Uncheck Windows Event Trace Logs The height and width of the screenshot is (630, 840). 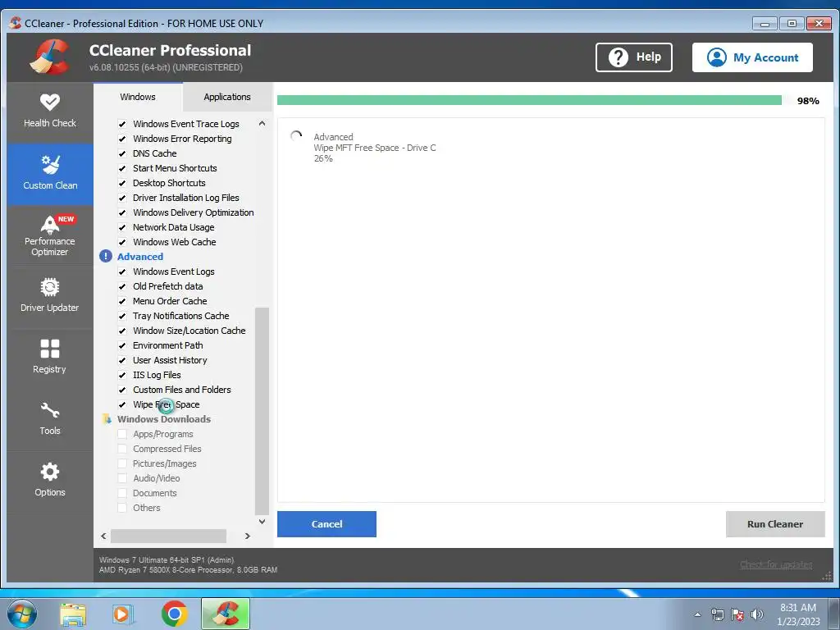(122, 124)
